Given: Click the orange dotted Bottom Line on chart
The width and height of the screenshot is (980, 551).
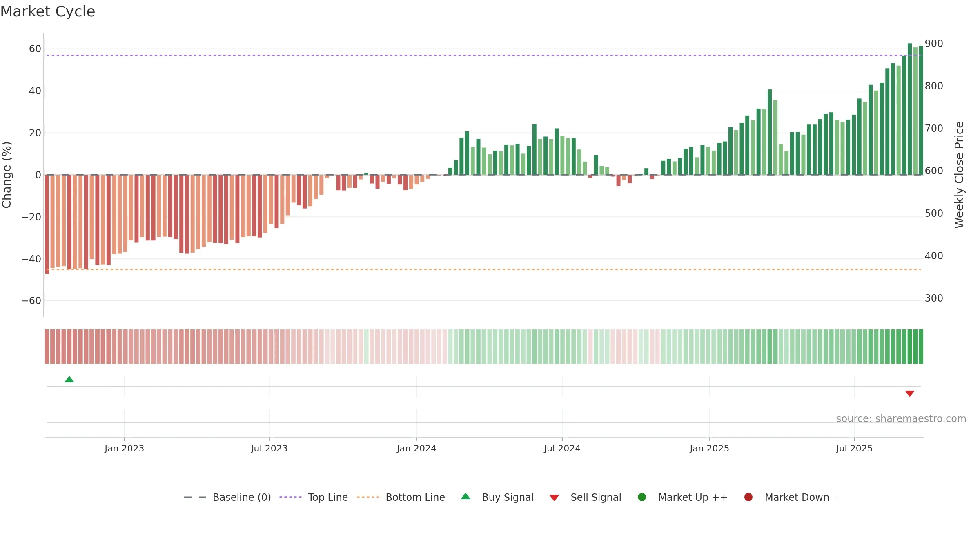Looking at the screenshot, I should coord(484,269).
